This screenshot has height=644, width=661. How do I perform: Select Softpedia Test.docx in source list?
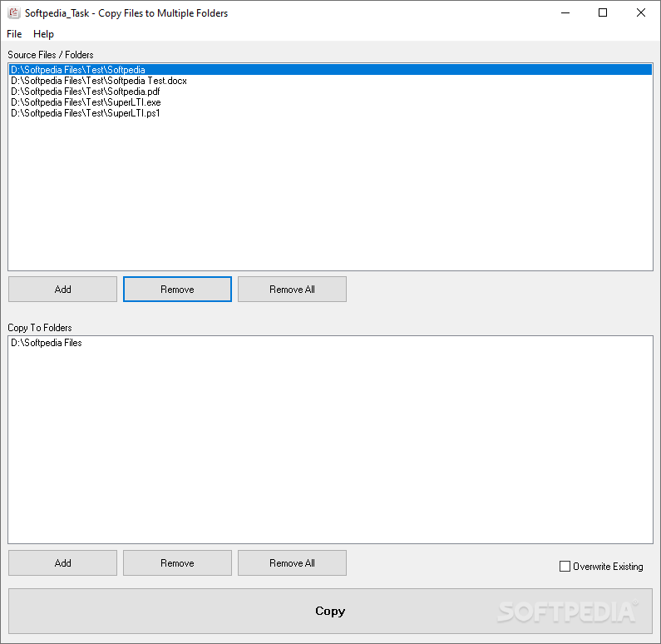[x=331, y=81]
